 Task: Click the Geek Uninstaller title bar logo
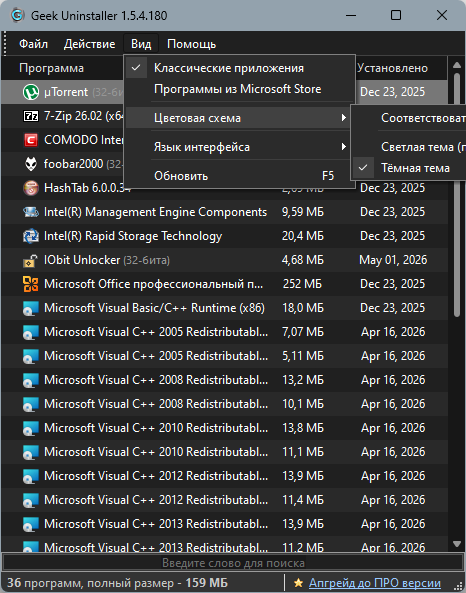point(17,16)
